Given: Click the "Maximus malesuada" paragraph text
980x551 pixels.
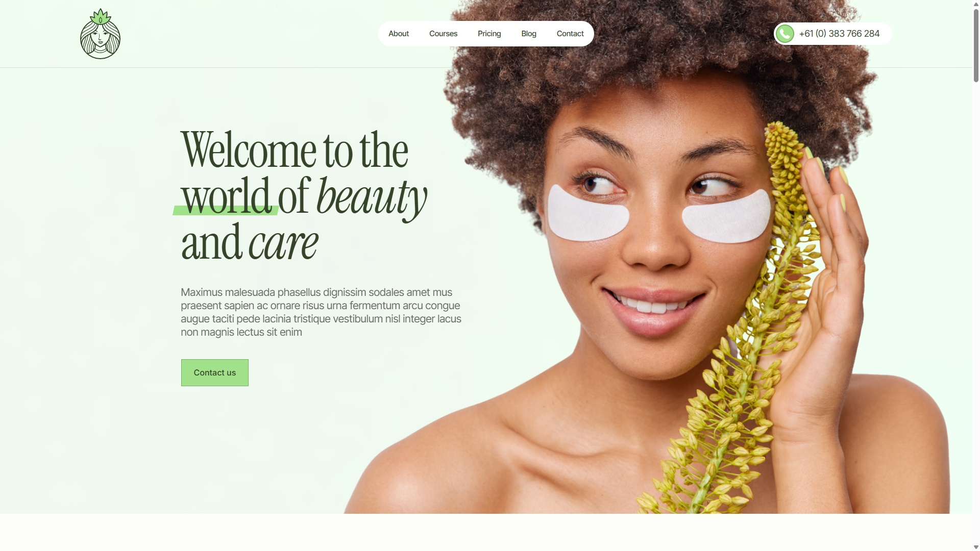Looking at the screenshot, I should (321, 312).
